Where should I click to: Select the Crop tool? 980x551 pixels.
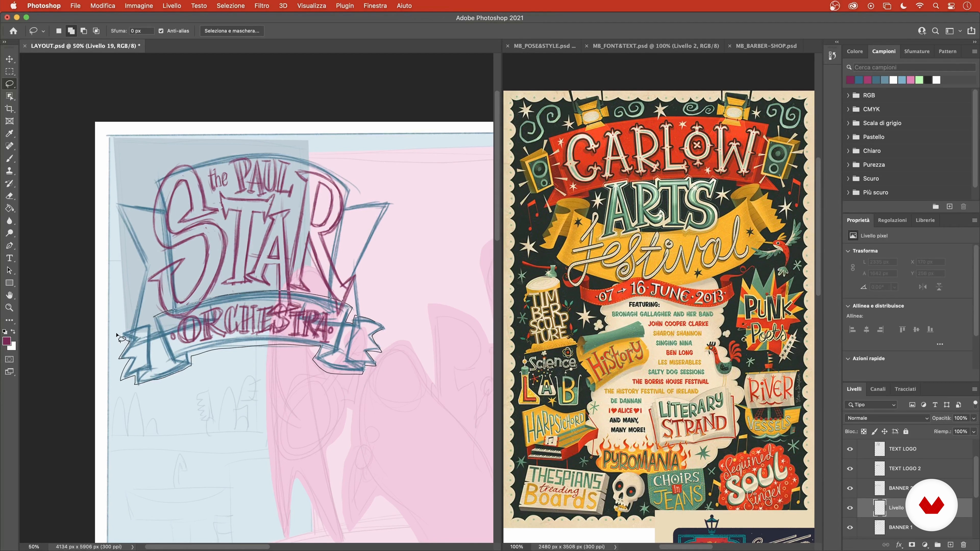(9, 109)
